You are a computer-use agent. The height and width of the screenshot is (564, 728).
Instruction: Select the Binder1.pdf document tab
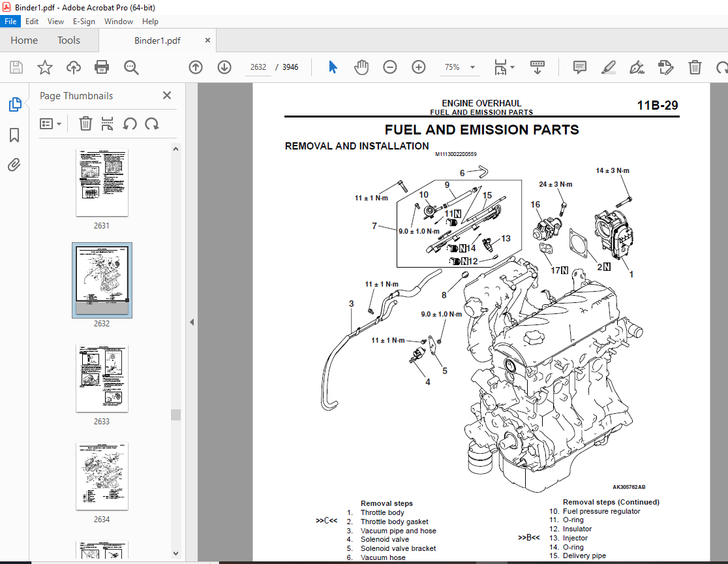[x=157, y=40]
